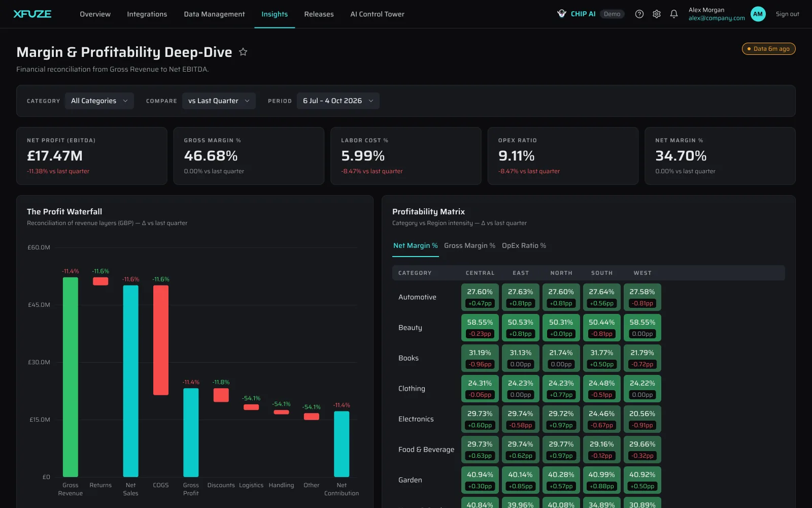Open the Integrations menu

coord(147,14)
